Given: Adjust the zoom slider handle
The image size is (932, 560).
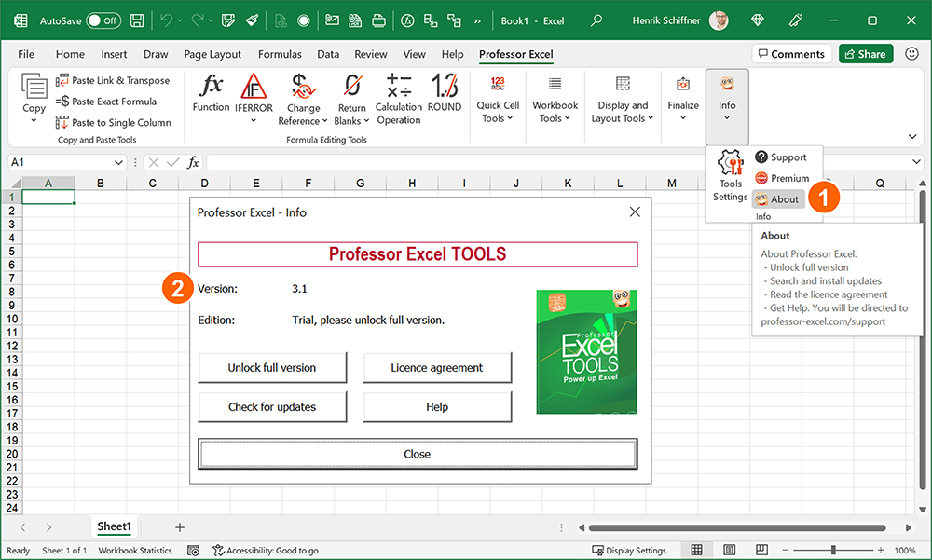Looking at the screenshot, I should click(833, 550).
